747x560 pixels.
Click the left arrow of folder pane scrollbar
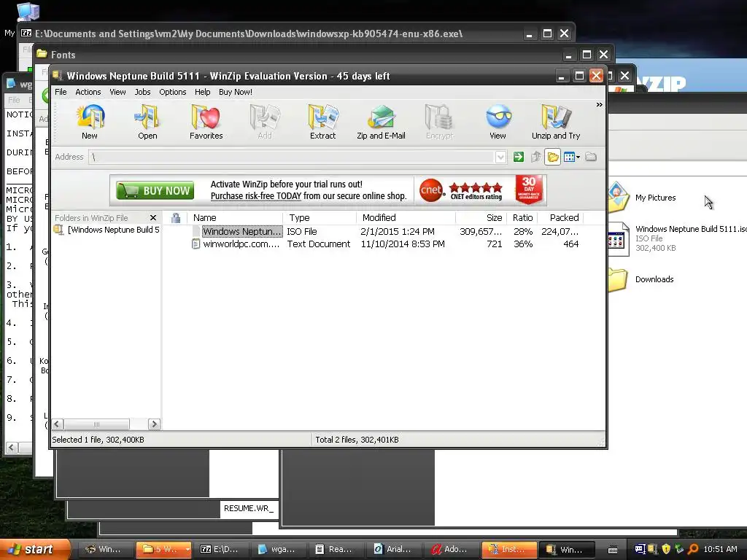pos(57,424)
